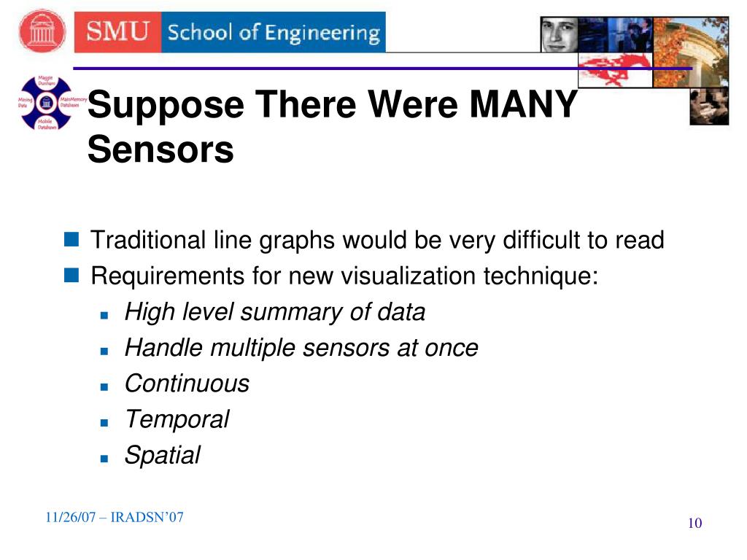Screen dimensions: 747x560
Task: Click the slide number 10
Action: pos(694,523)
